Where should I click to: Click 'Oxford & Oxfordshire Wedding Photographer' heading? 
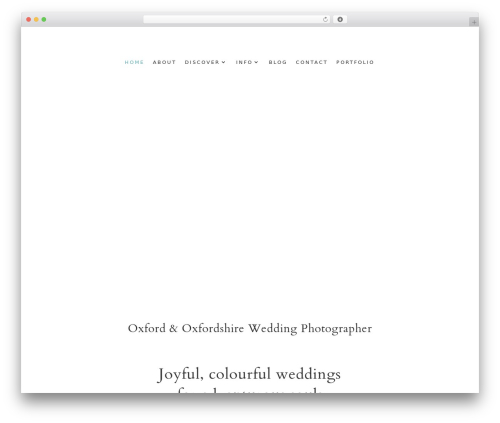pyautogui.click(x=250, y=329)
